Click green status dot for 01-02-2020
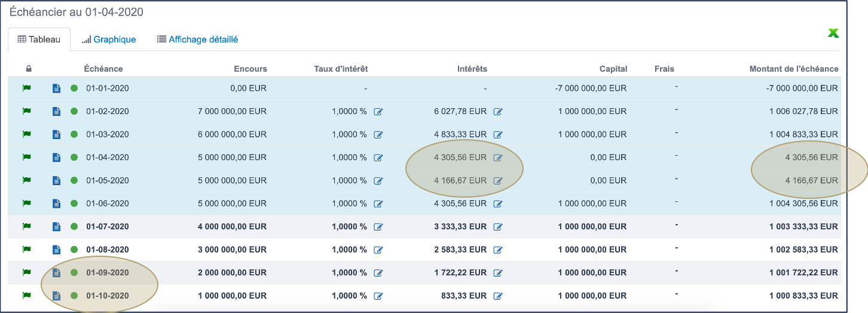 pyautogui.click(x=74, y=112)
